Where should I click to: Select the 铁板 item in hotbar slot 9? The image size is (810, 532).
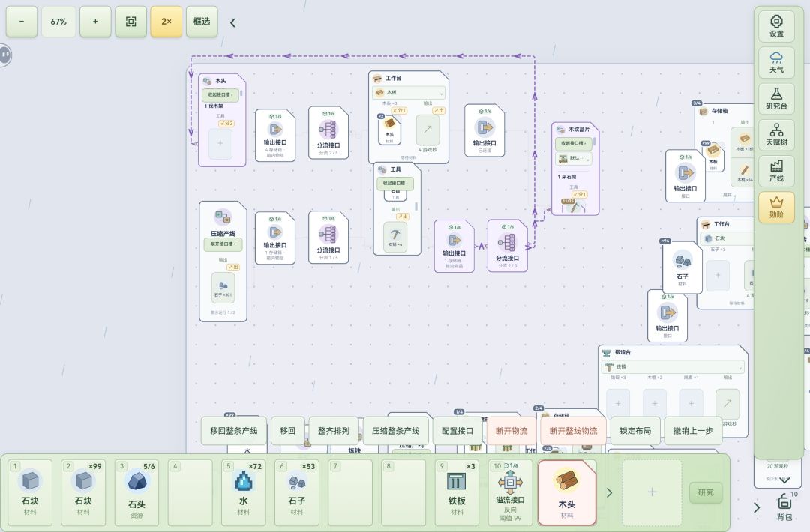457,492
